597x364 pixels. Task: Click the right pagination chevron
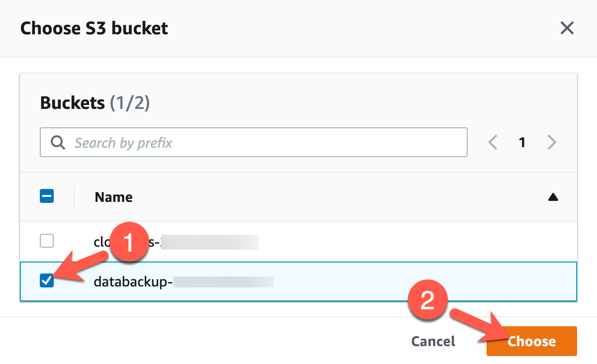tap(552, 143)
